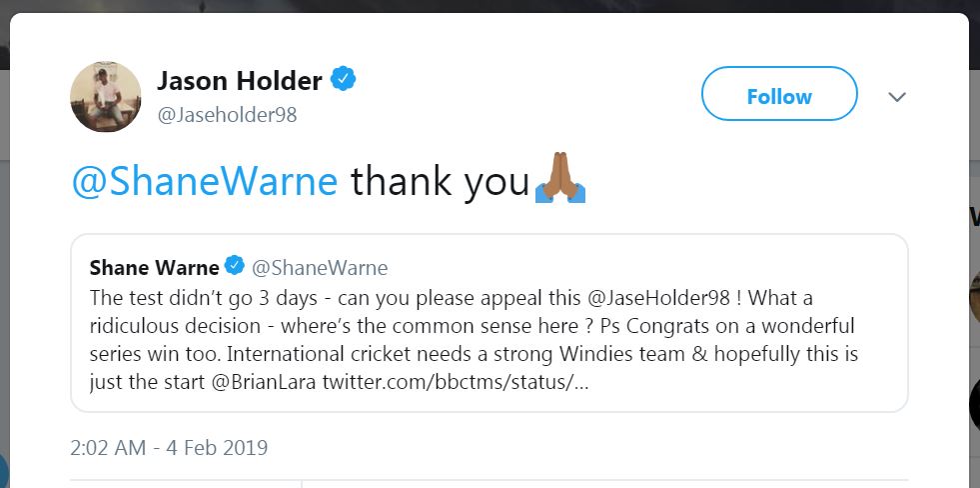Click the Shane Warne name in the quoted tweet

[154, 267]
